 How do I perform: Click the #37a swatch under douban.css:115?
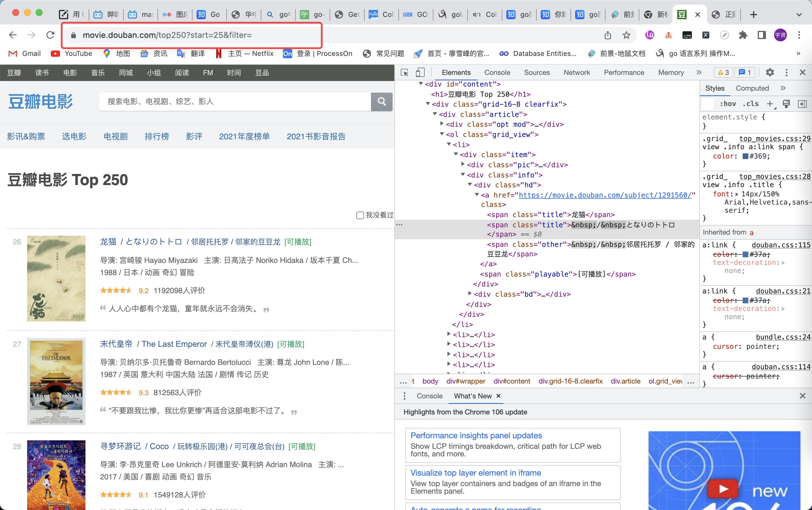click(x=745, y=254)
